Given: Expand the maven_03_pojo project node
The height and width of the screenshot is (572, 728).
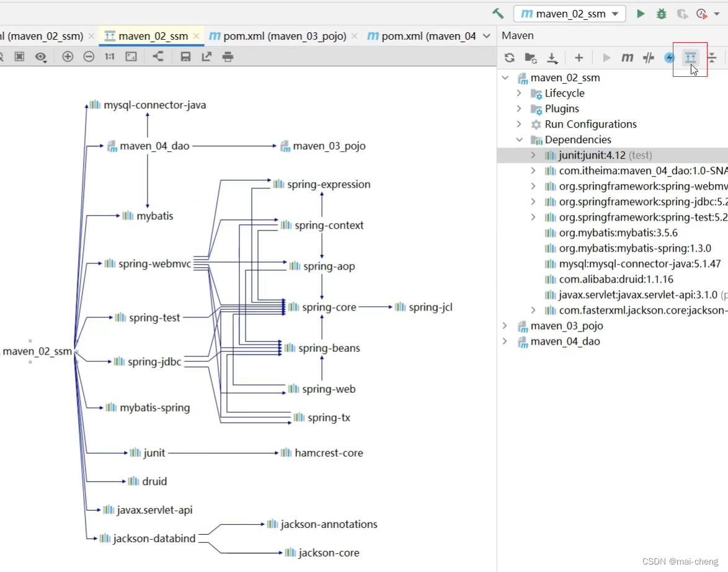Looking at the screenshot, I should pos(505,326).
